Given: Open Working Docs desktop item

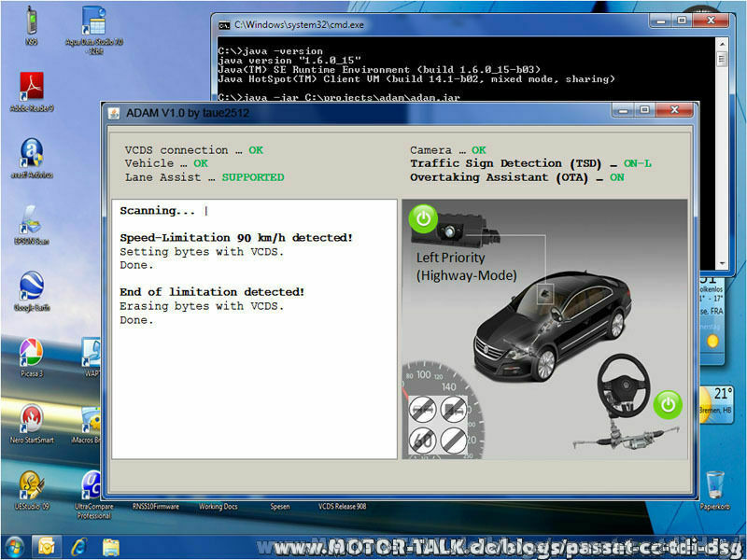Looking at the screenshot, I should pos(218,507).
